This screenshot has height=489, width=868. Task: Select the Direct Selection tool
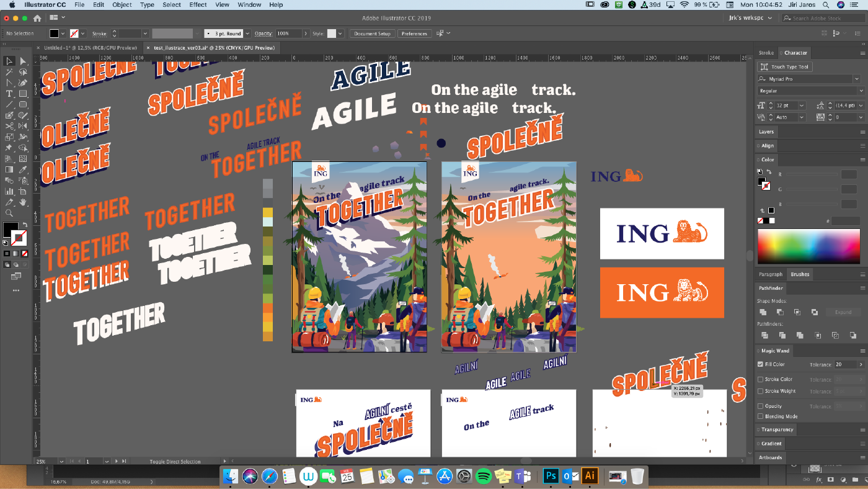pos(23,61)
